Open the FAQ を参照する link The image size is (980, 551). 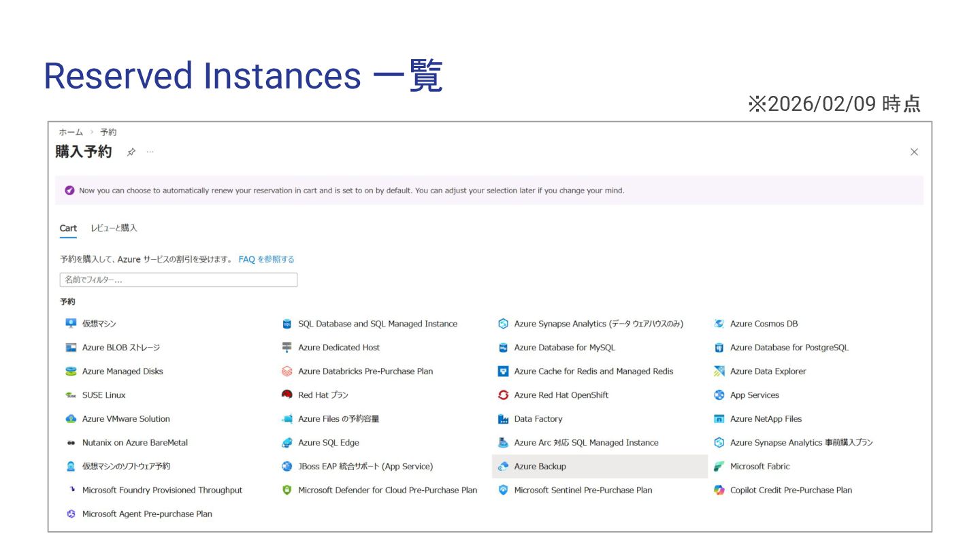[267, 259]
